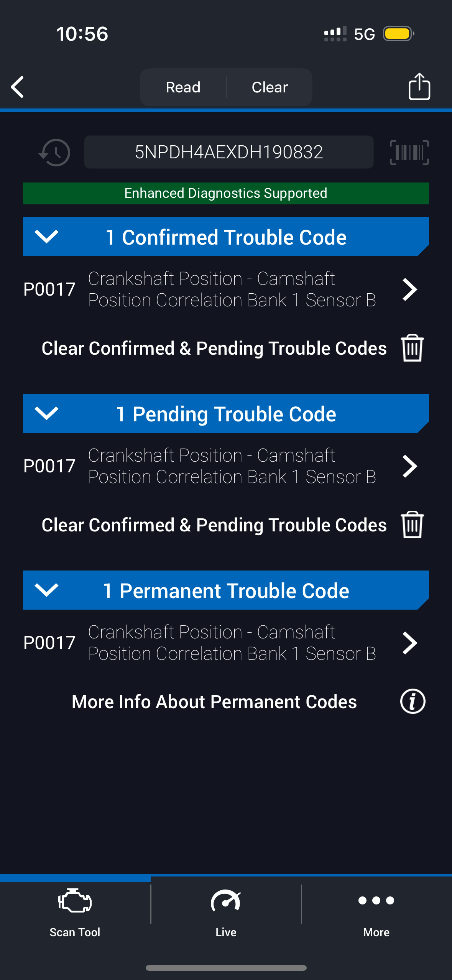Collapse the Confirmed Trouble Code section

point(46,237)
